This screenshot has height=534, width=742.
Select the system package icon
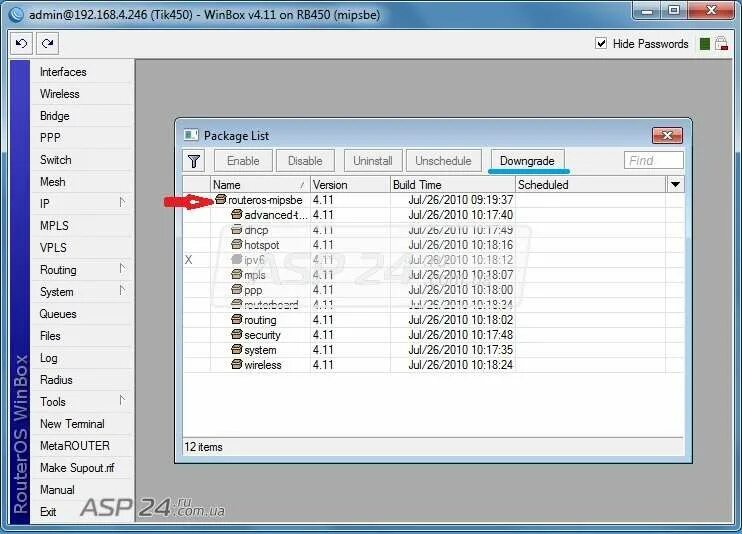click(237, 349)
